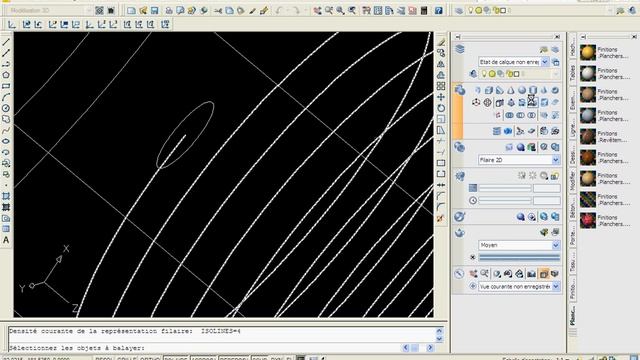The height and width of the screenshot is (360, 640).
Task: Expand the Render teapot control panel
Action: point(460,233)
